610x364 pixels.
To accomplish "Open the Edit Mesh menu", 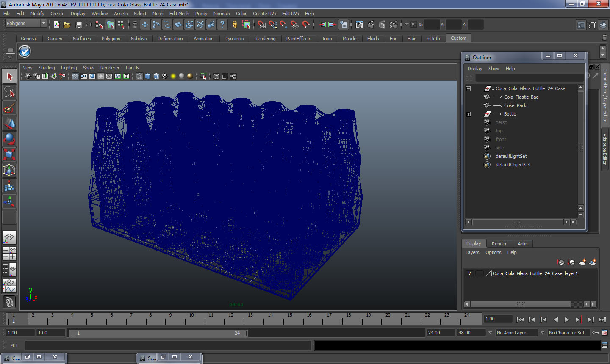I will coord(179,14).
